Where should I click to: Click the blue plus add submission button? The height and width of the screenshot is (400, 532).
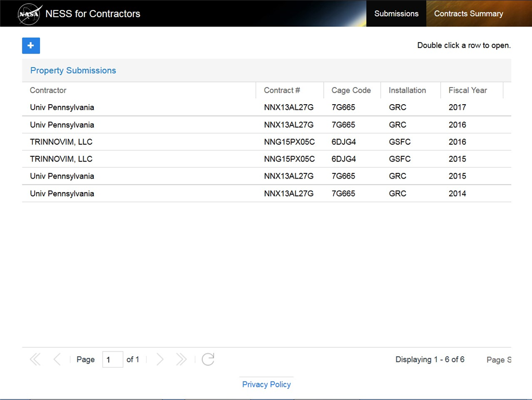tap(31, 46)
